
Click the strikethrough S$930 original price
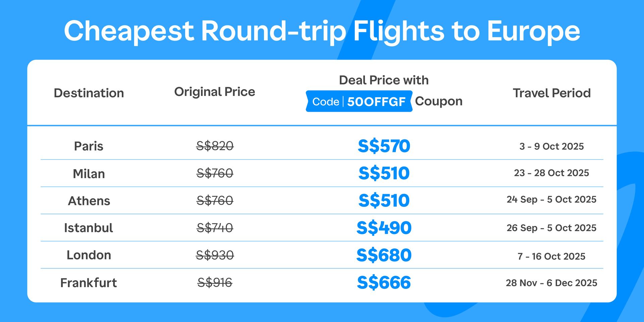(x=215, y=255)
